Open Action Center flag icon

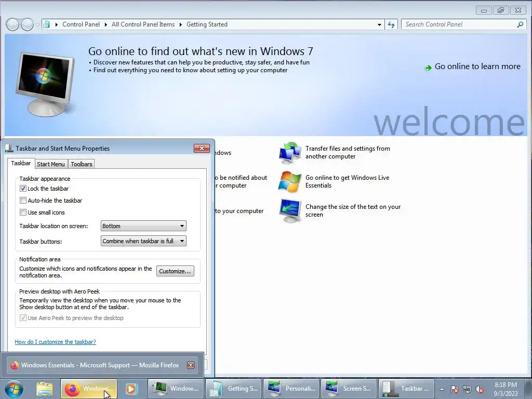pos(455,389)
